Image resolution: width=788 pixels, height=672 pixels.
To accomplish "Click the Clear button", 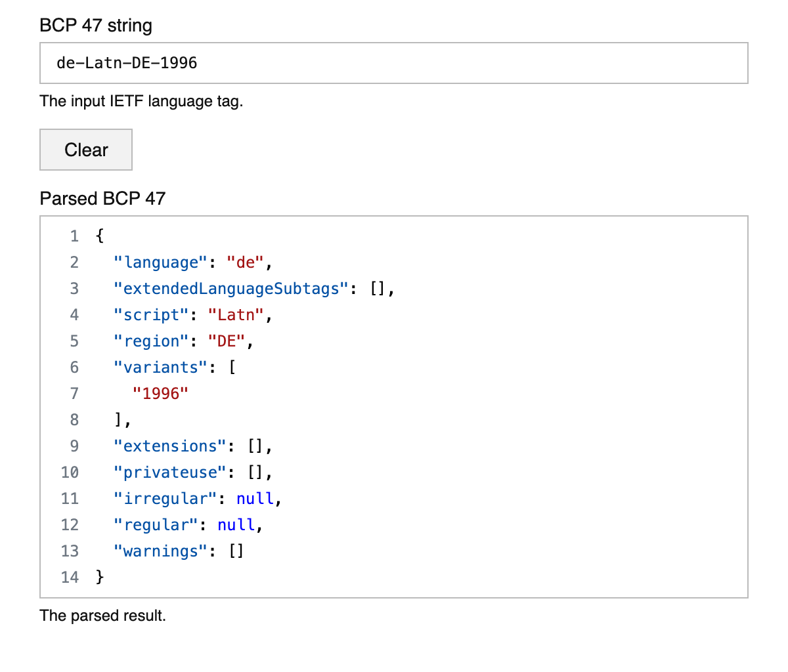I will pos(85,150).
